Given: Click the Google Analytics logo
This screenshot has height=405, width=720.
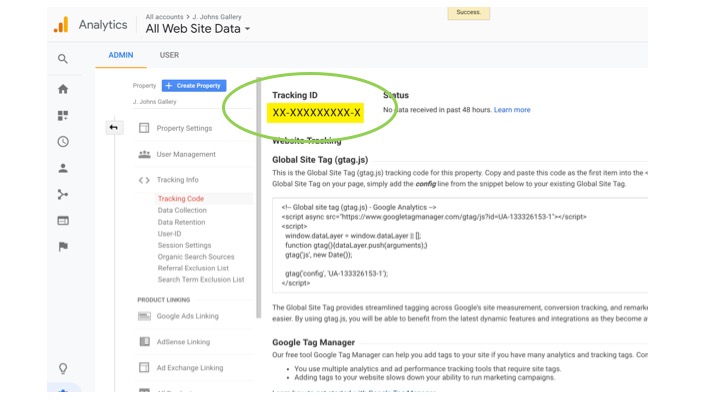Looking at the screenshot, I should [x=61, y=25].
